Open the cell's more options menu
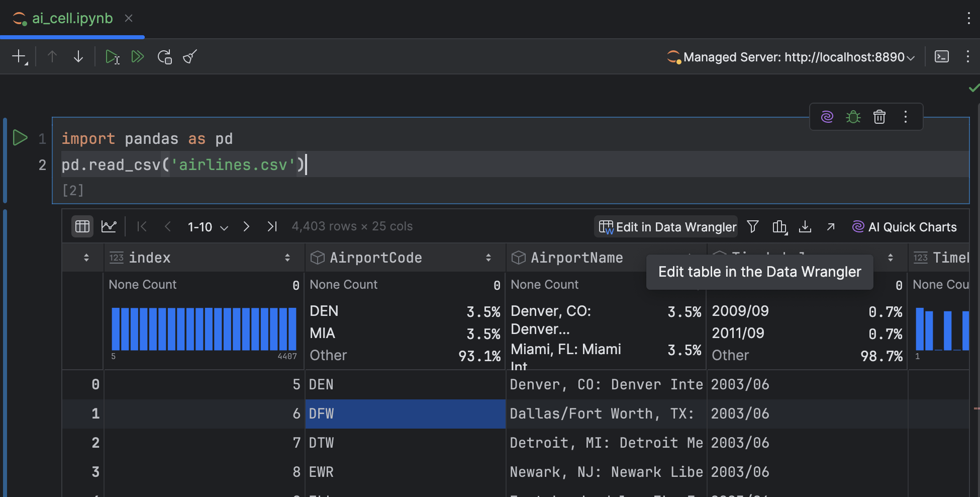 [x=906, y=117]
